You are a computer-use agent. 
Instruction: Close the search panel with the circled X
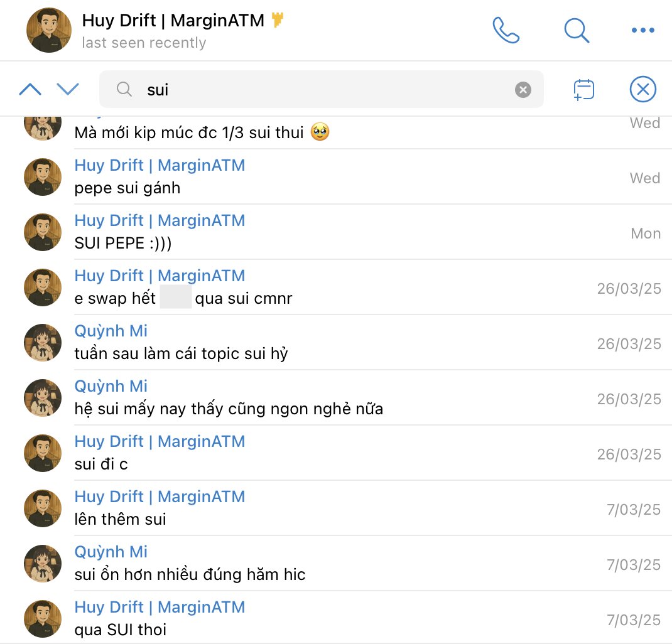pos(642,89)
